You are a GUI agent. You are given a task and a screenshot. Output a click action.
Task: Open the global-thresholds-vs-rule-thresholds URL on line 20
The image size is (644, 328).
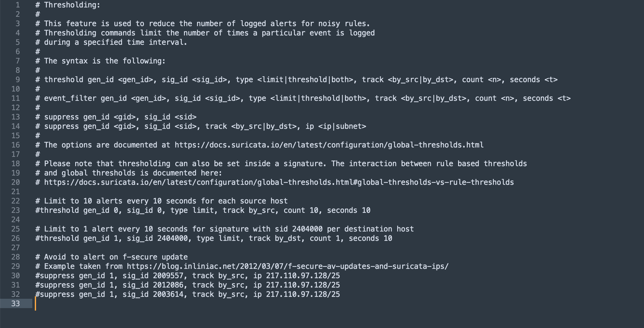279,182
